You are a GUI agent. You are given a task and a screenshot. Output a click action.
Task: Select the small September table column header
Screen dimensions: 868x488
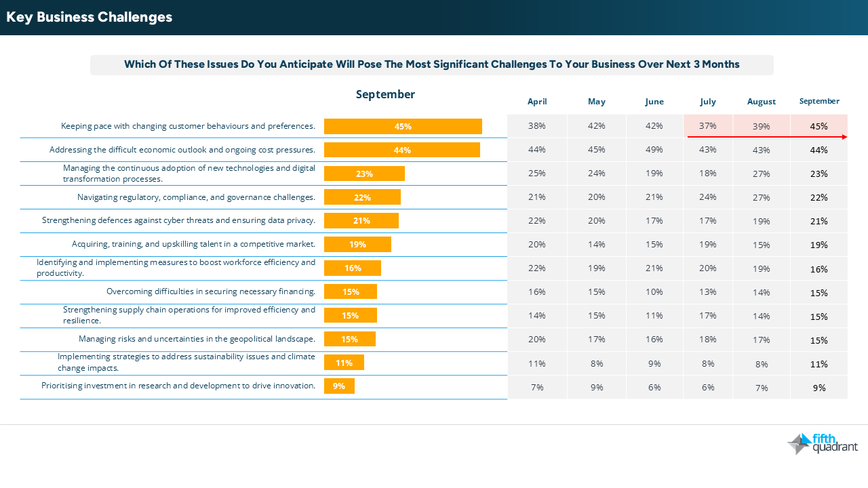pyautogui.click(x=819, y=101)
